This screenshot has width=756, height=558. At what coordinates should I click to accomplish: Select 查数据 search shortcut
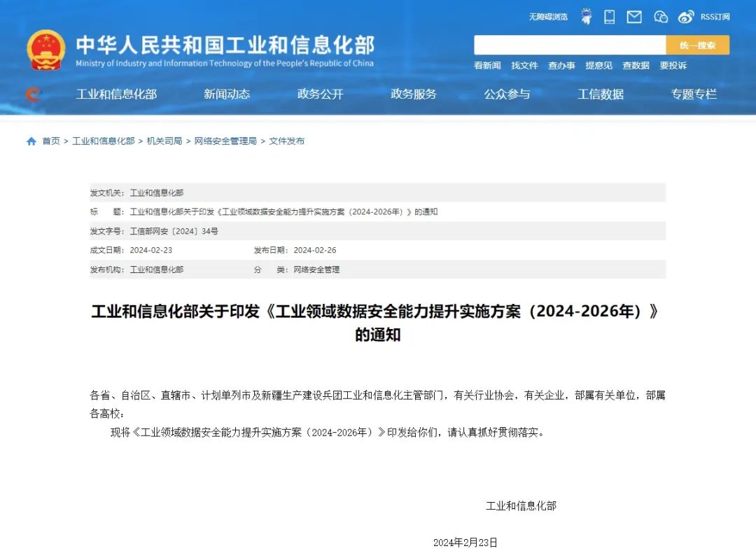636,65
